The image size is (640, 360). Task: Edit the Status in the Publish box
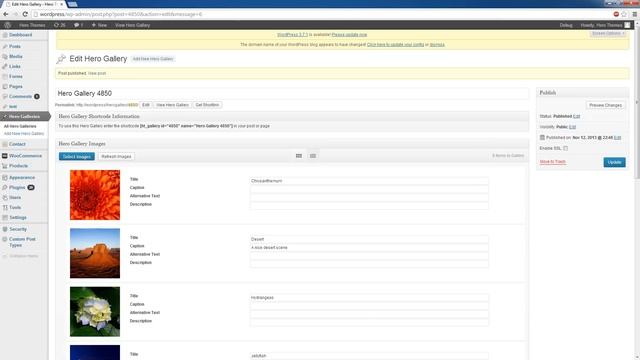tap(576, 116)
